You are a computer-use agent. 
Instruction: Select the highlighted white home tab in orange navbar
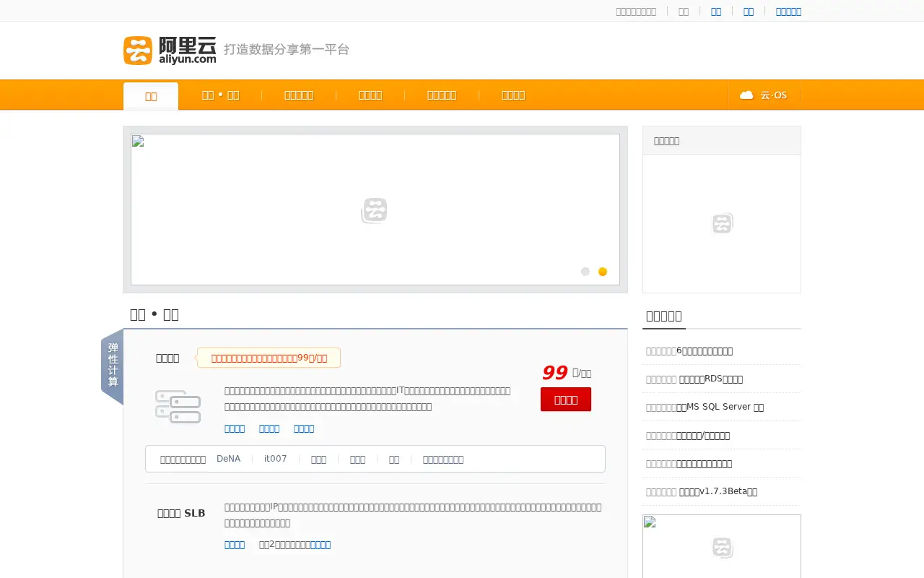[x=151, y=96]
